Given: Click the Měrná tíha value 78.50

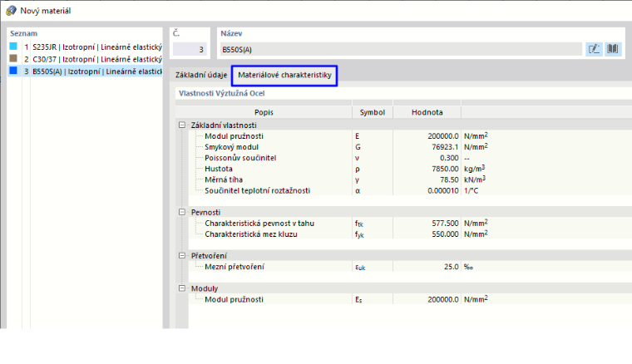Looking at the screenshot, I should tap(449, 180).
